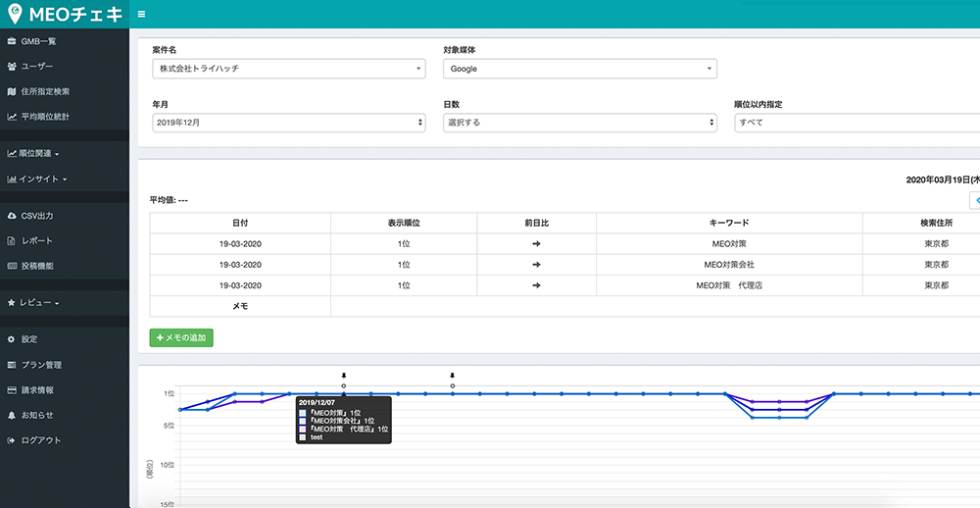Toggle the hamburger sidebar menu icon
Screen dimensions: 980x508
pos(141,14)
